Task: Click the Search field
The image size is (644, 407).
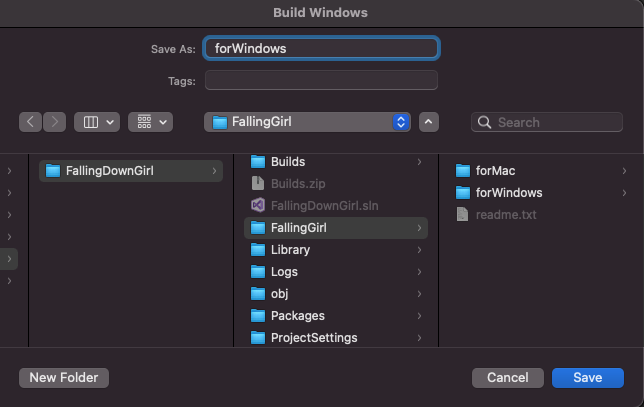Action: pos(547,122)
